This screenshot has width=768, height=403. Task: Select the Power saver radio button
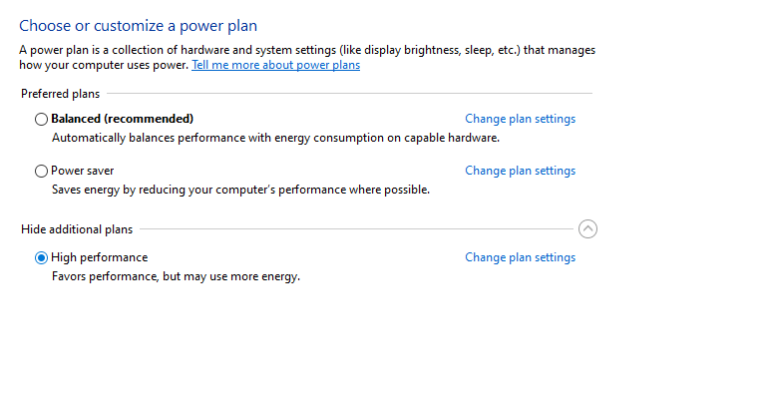pyautogui.click(x=41, y=171)
